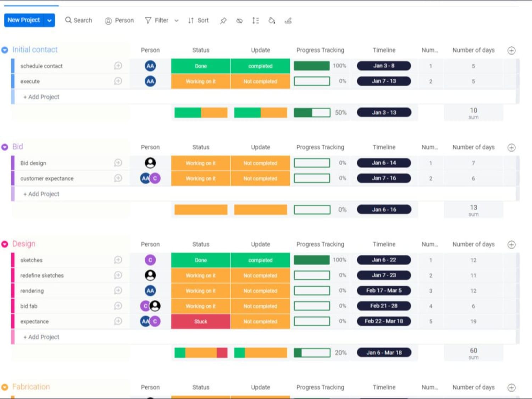Open the Design group title
The height and width of the screenshot is (399, 532).
24,244
